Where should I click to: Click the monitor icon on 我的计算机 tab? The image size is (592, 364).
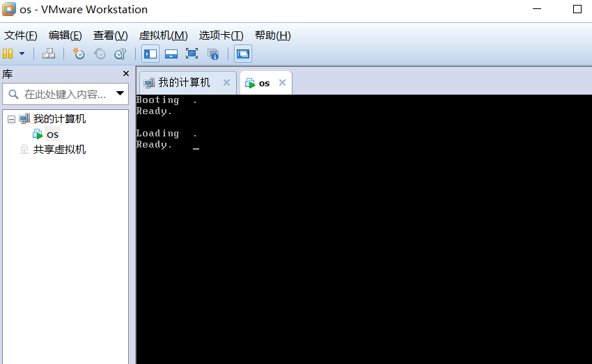[150, 83]
